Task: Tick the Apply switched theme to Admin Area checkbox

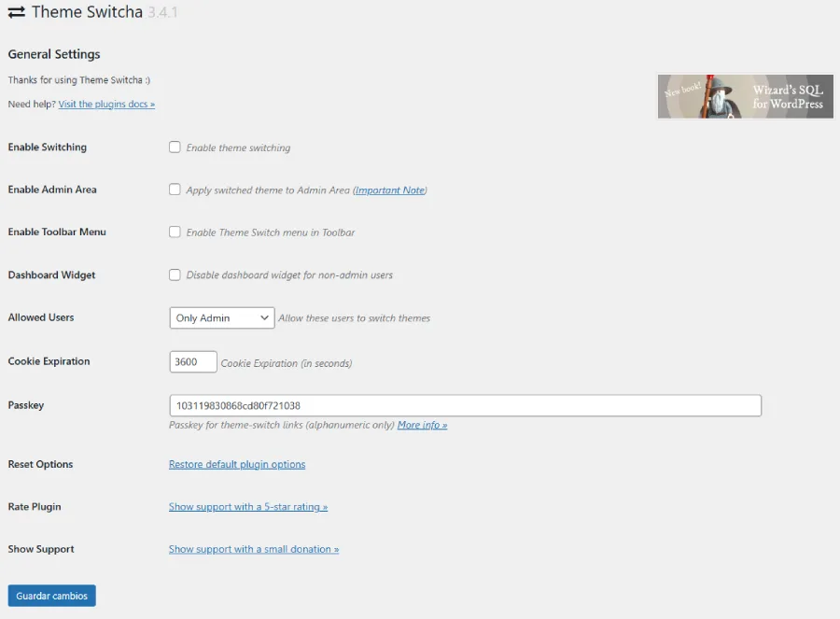Action: tap(175, 190)
